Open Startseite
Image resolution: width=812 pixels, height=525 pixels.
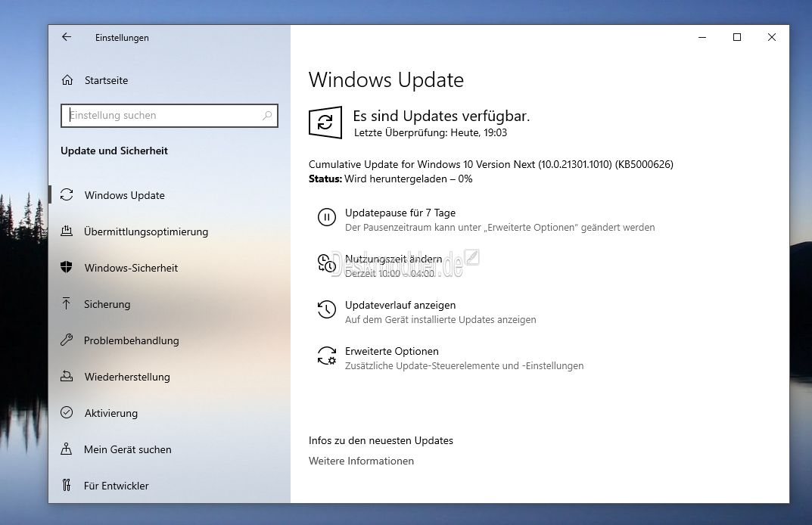click(x=106, y=80)
